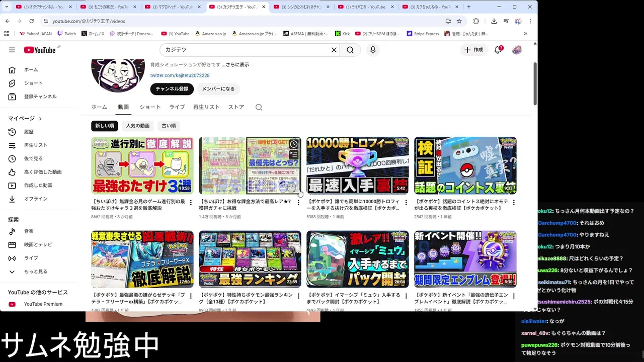Add hovered video to Watch later
Viewport: 644px width, 362px height.
(294, 144)
